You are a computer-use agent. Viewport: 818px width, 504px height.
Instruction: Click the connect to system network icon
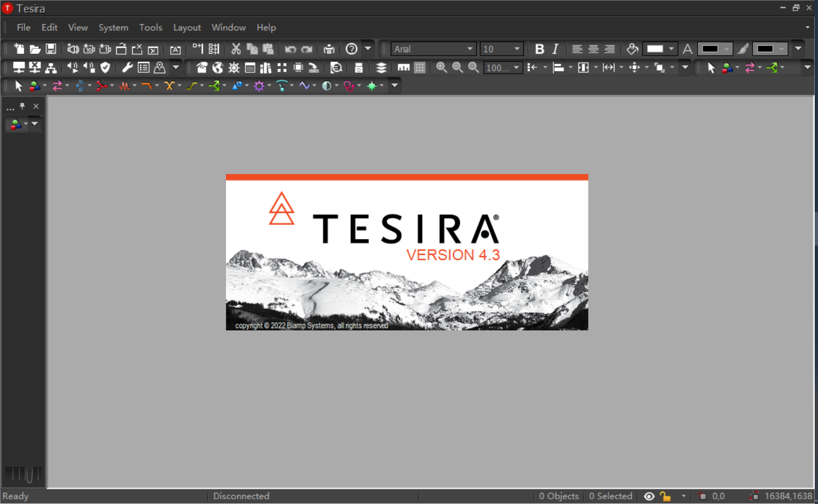[x=19, y=68]
